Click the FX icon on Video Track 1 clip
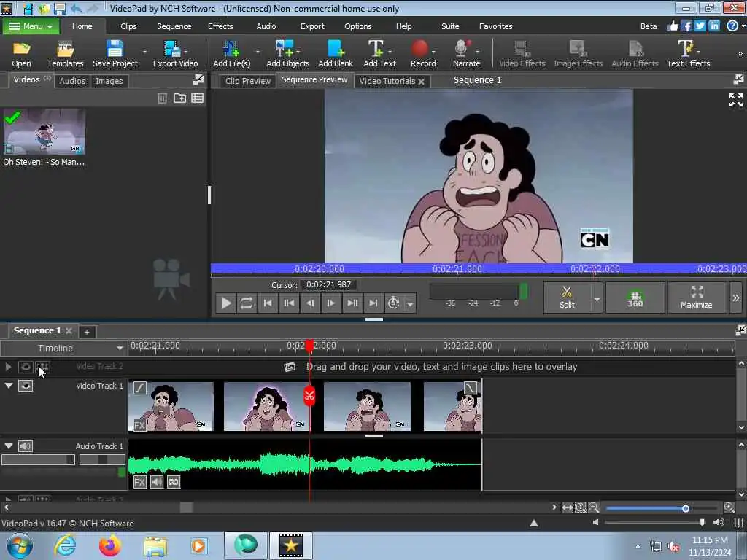The image size is (747, 560). [x=139, y=425]
